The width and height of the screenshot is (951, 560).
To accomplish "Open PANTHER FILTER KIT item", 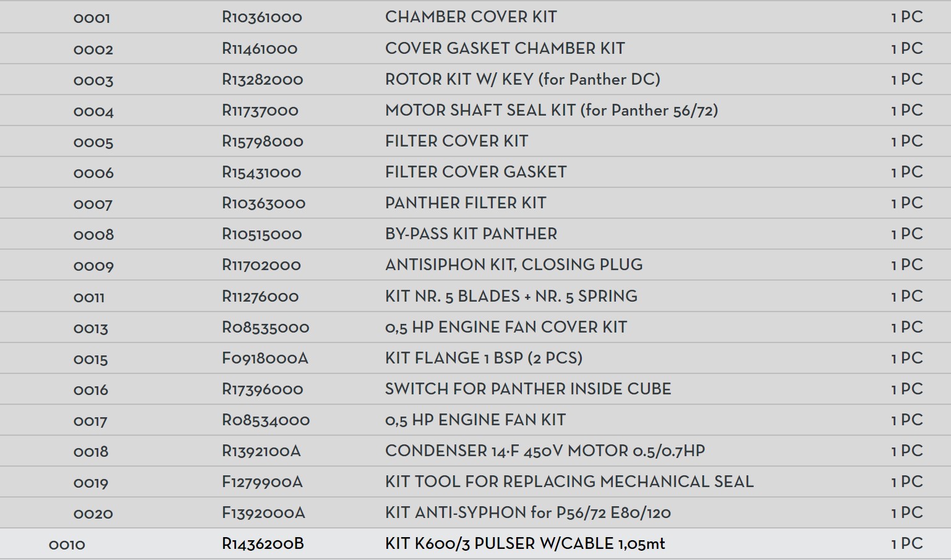I will pyautogui.click(x=465, y=203).
